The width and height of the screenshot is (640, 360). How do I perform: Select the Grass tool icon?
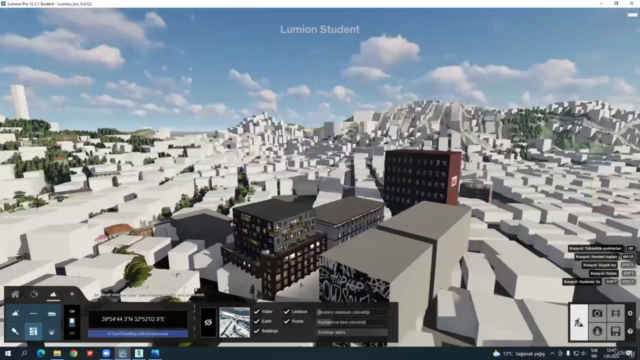click(51, 331)
